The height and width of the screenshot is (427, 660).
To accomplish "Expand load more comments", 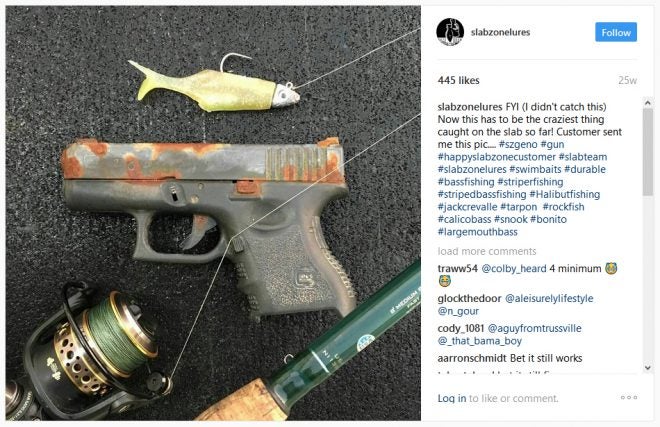I will pyautogui.click(x=487, y=251).
